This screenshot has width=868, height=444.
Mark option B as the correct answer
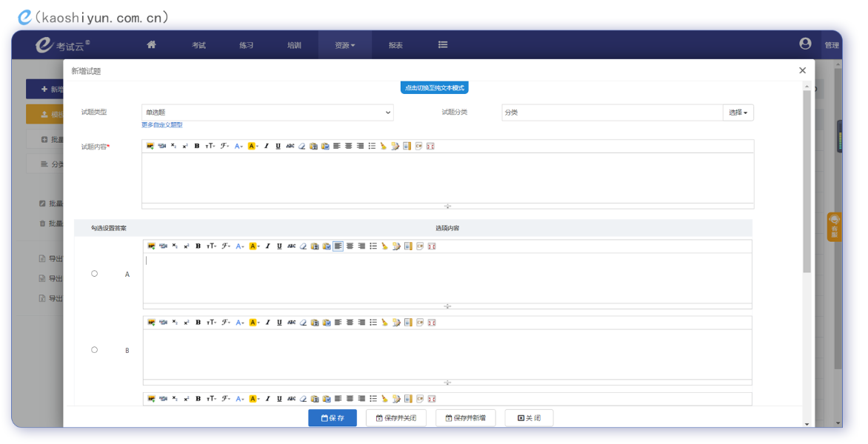(x=94, y=350)
